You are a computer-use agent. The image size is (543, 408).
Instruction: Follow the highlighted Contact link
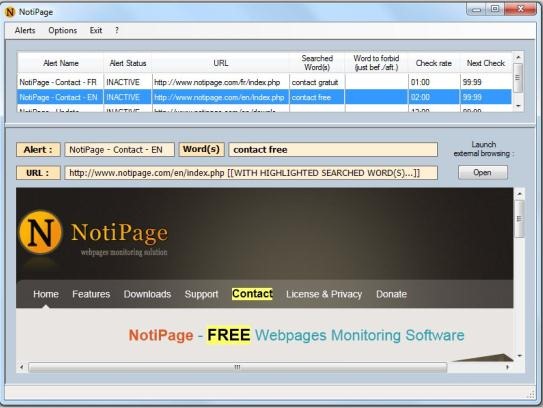coord(252,294)
